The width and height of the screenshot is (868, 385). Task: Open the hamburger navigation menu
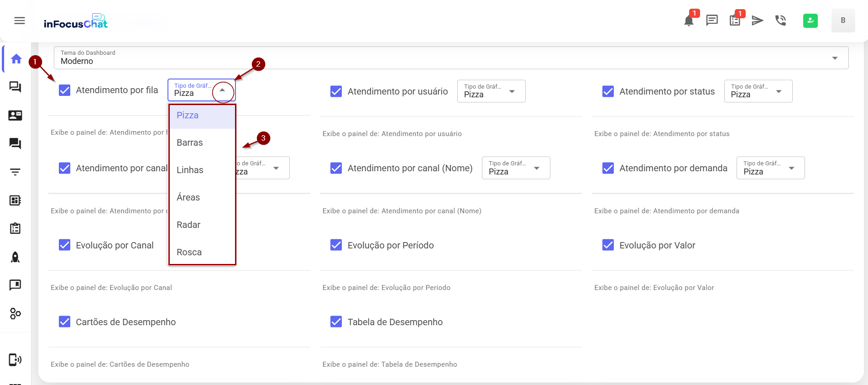(x=20, y=21)
